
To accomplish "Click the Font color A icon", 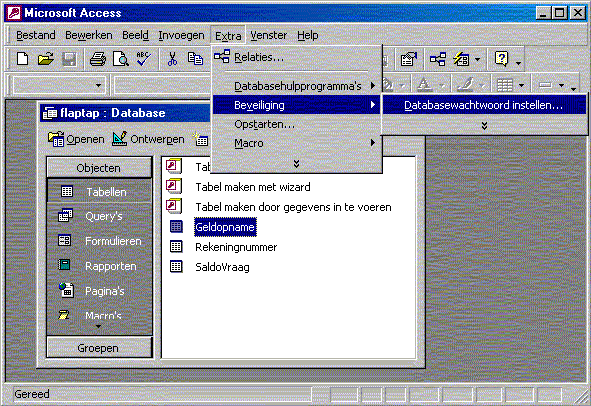I will (424, 85).
